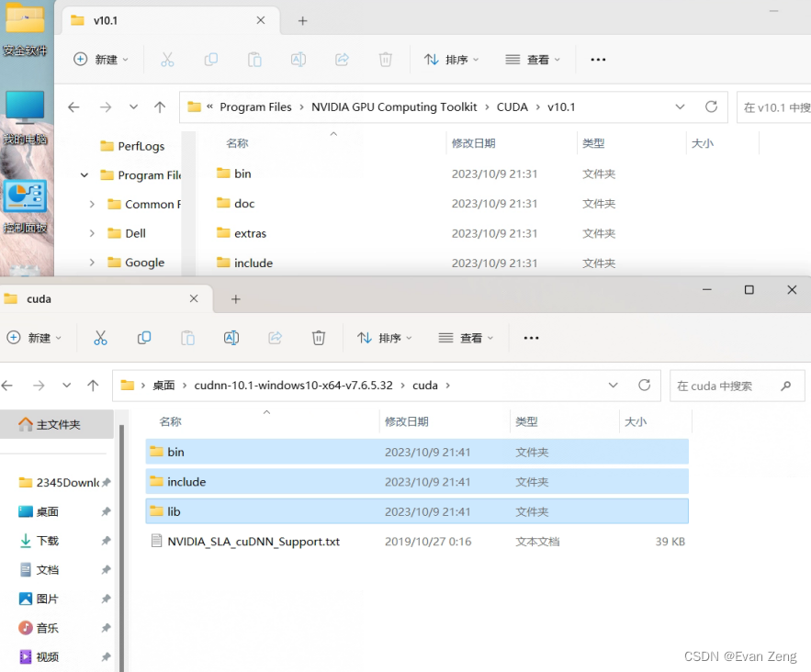
Task: Refresh the v10.1 folder view
Action: tap(711, 107)
